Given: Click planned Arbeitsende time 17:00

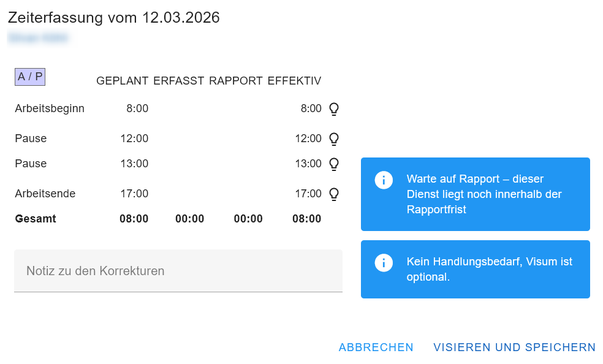Looking at the screenshot, I should [x=134, y=194].
